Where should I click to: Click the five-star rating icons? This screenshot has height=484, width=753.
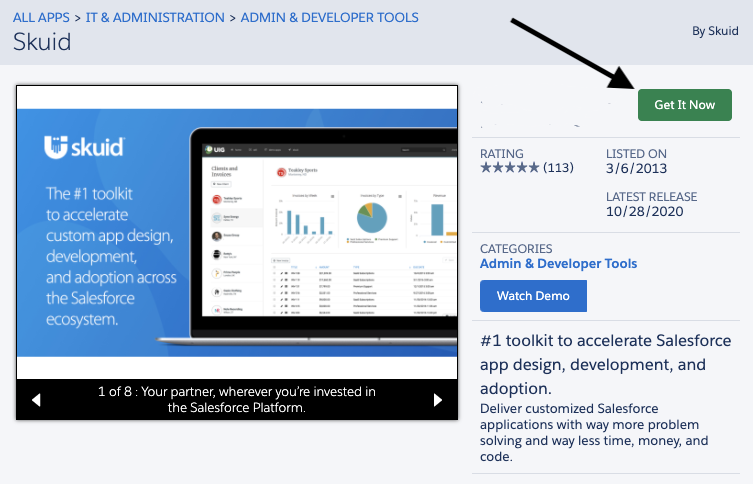510,168
